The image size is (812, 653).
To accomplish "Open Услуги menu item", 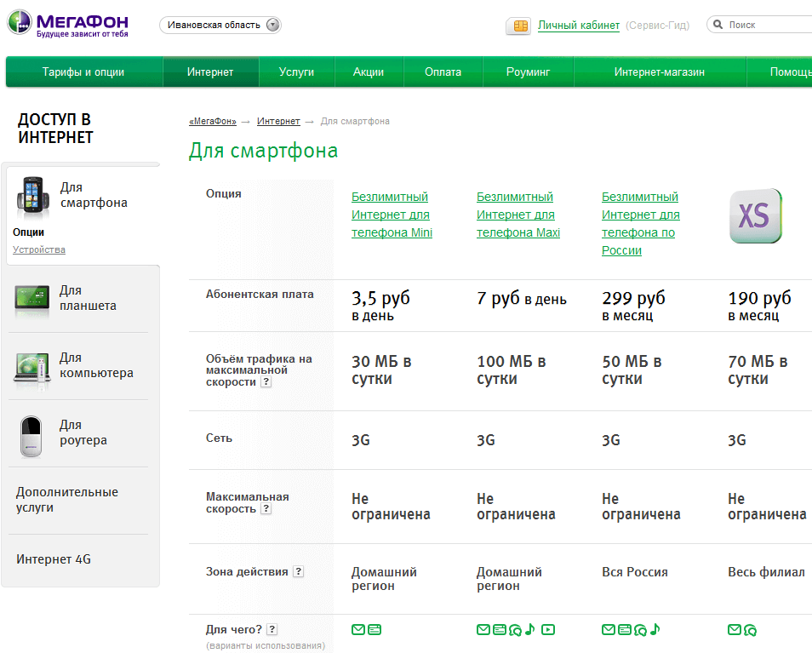I will [x=296, y=72].
